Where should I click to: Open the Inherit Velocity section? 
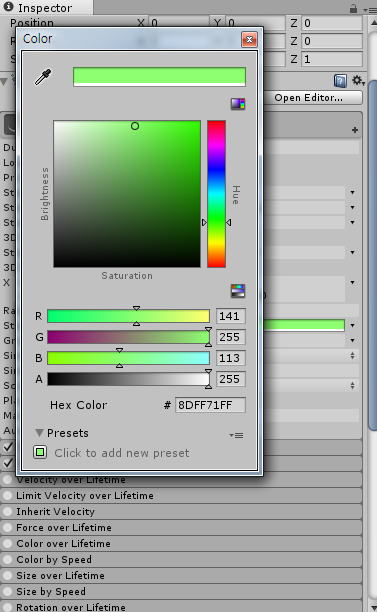(181, 511)
